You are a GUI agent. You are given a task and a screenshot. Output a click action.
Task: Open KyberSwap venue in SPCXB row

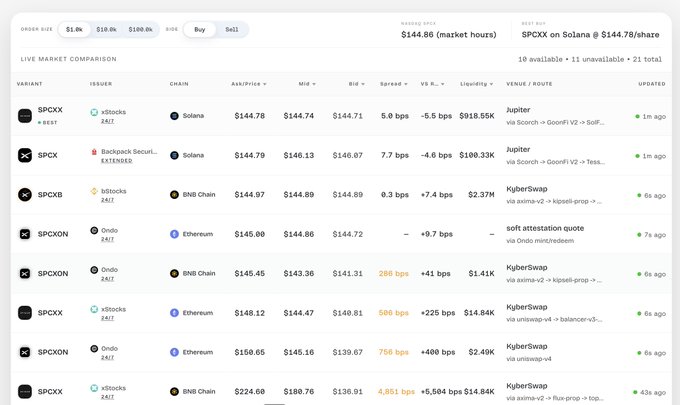[x=527, y=189]
